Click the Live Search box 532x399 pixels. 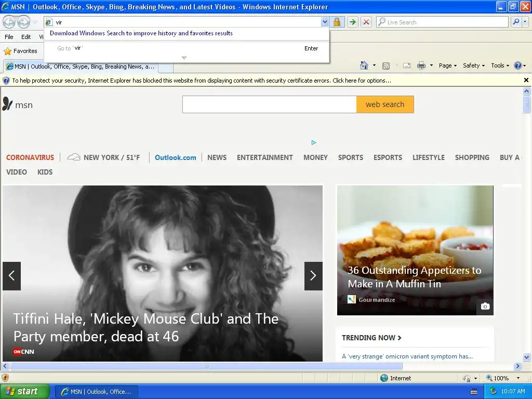pos(442,22)
